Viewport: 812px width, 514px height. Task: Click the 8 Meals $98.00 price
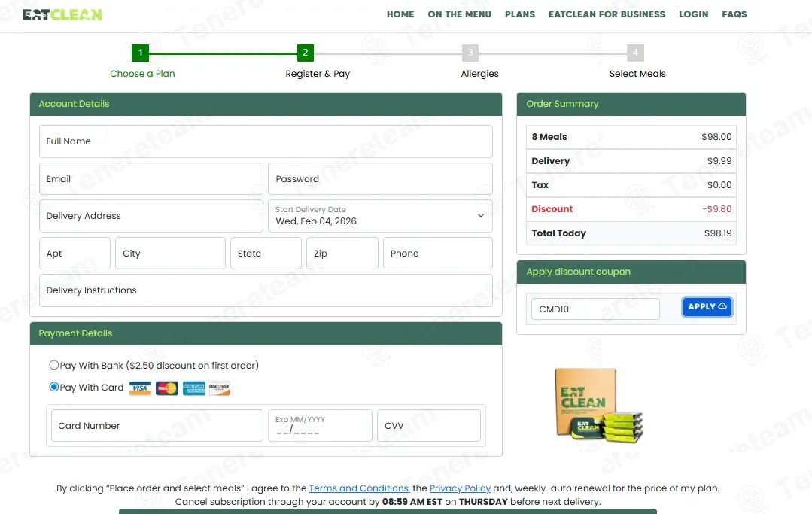716,137
